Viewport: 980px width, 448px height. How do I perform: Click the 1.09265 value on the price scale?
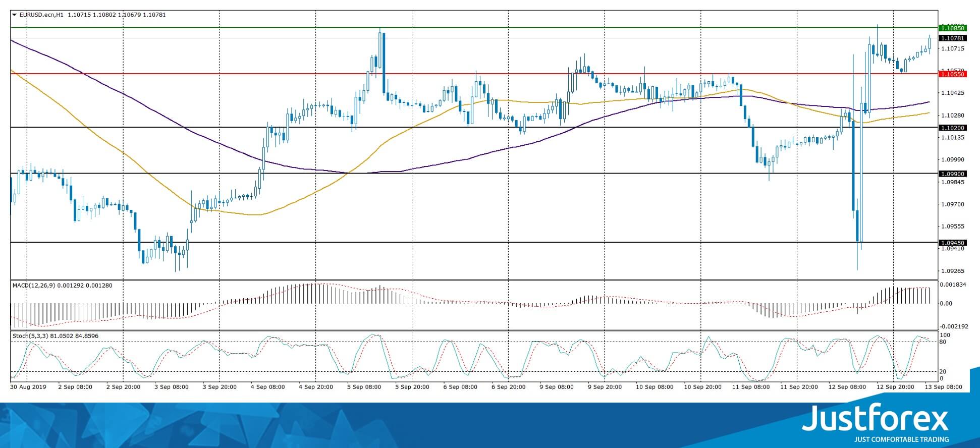(952, 271)
